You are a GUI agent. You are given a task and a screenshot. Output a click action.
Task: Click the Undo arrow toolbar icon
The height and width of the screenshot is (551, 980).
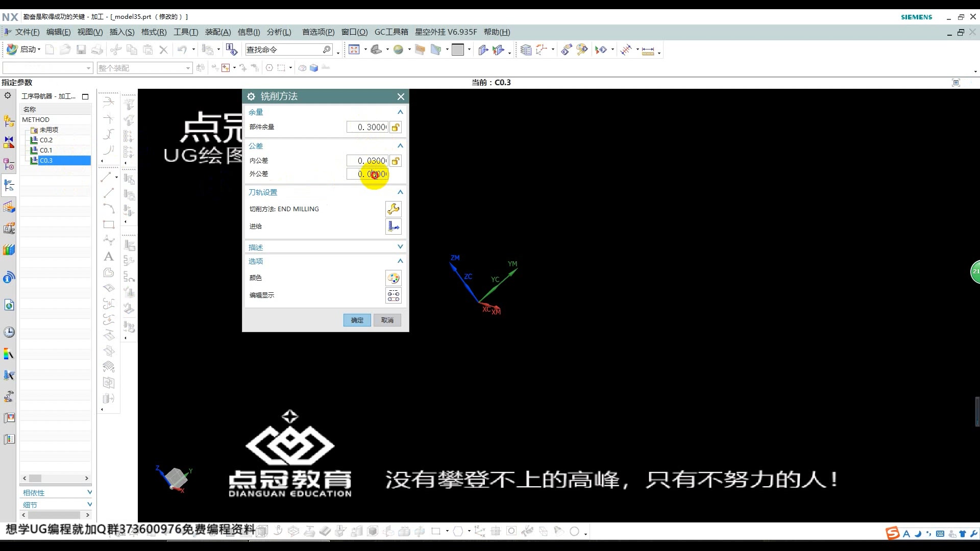(x=183, y=49)
